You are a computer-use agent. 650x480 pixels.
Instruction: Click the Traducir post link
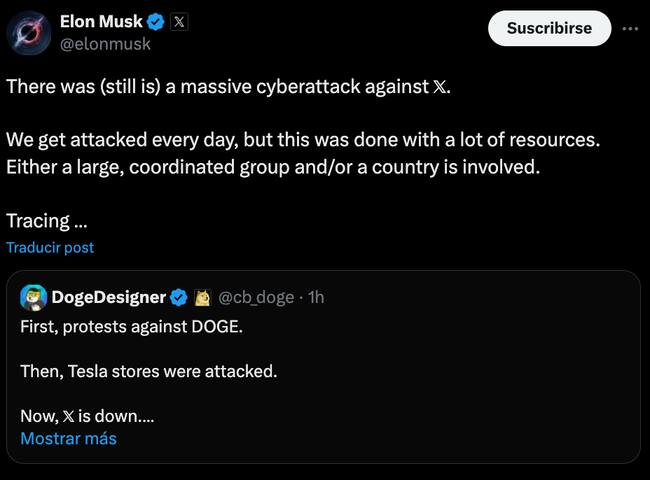coord(50,247)
